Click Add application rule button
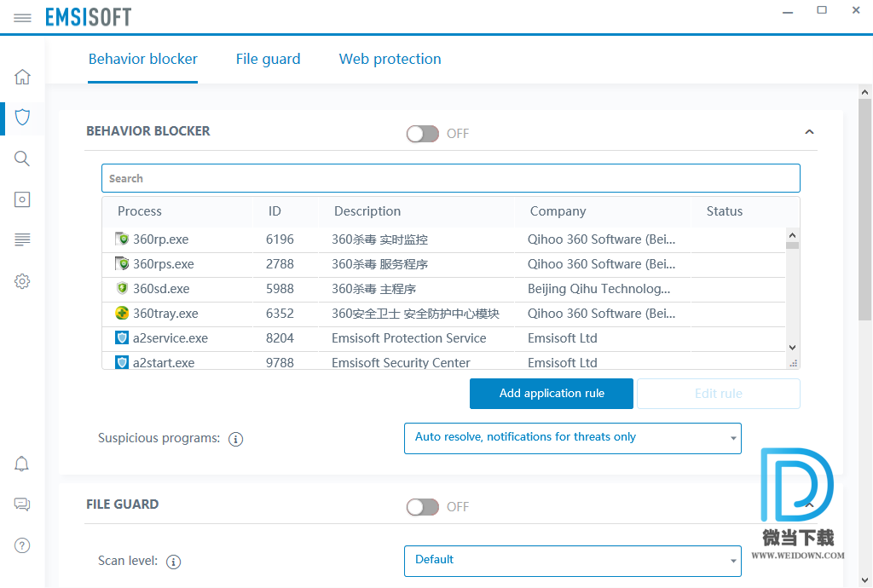 (x=552, y=394)
